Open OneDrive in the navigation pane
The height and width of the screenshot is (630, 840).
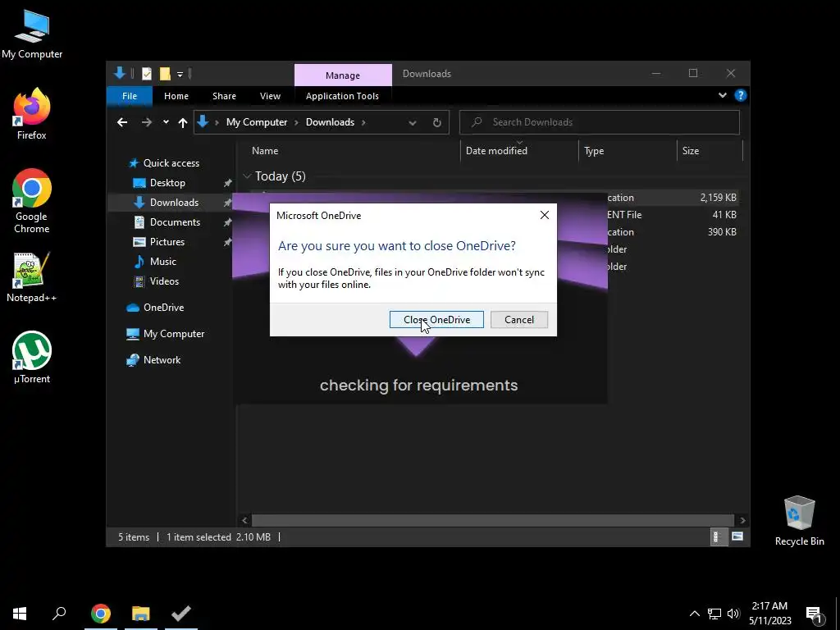[163, 308]
